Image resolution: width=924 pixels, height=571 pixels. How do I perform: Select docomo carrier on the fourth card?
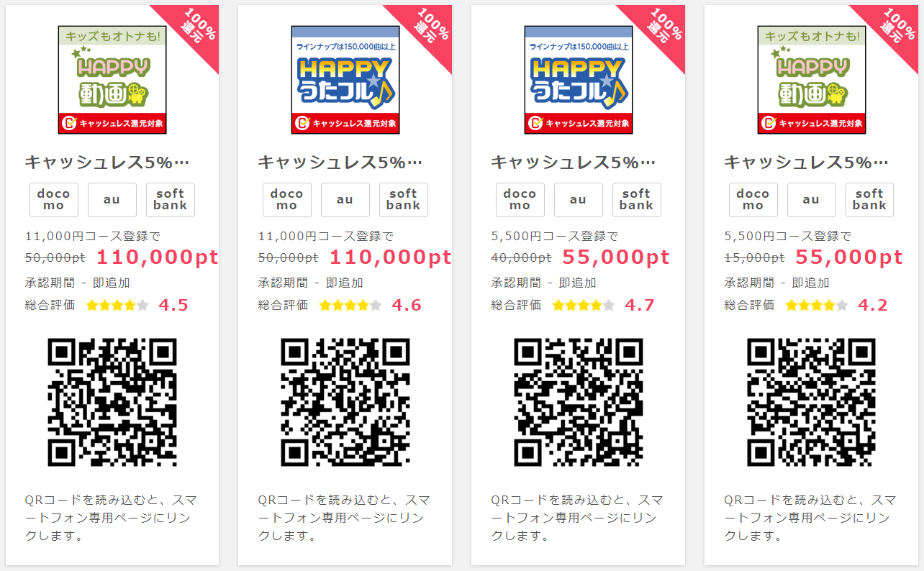tap(753, 200)
